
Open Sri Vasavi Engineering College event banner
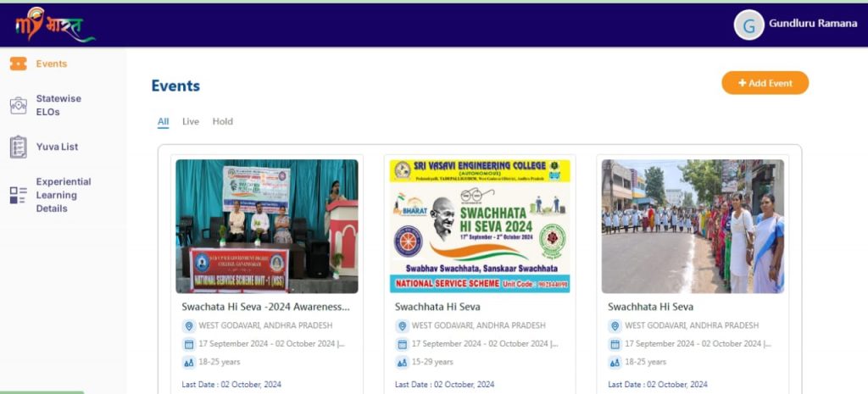[480, 226]
